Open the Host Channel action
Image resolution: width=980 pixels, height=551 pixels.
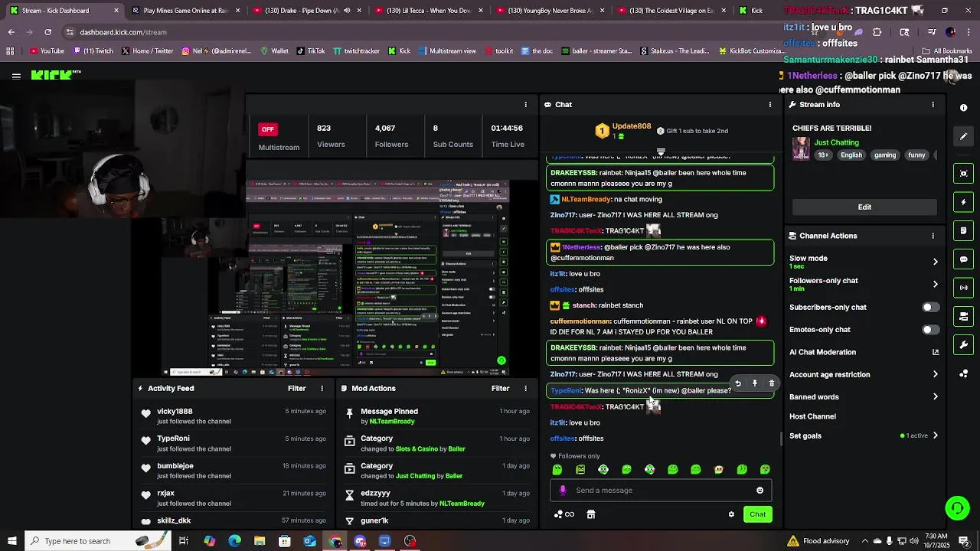[x=812, y=417]
